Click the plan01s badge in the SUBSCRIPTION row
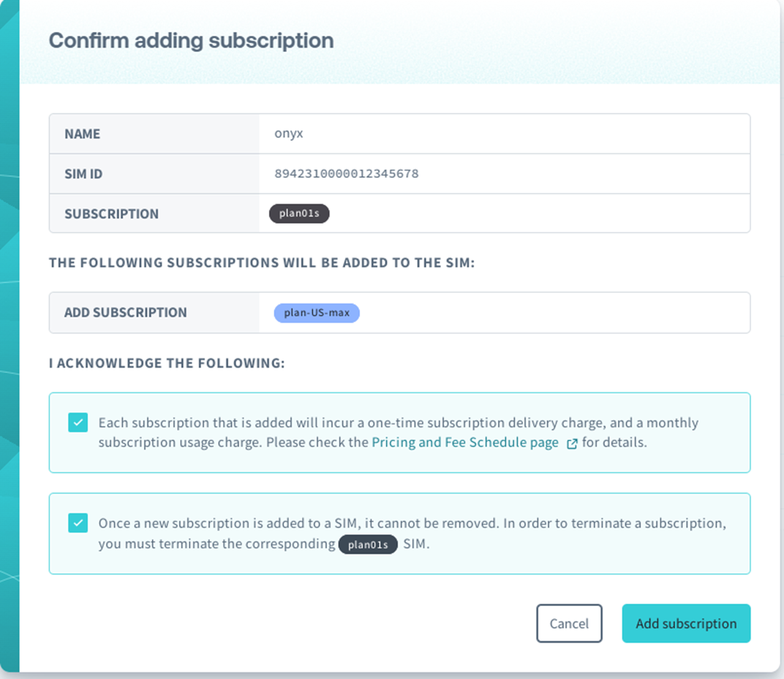This screenshot has width=784, height=679. coord(299,213)
